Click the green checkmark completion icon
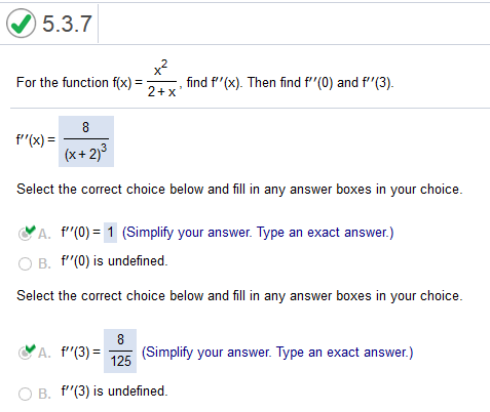 coord(21,23)
